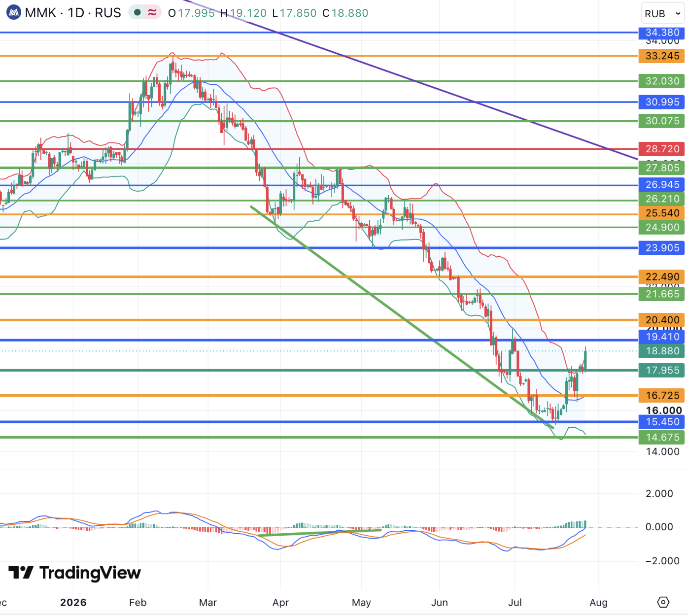This screenshot has height=616, width=688.
Task: Click the green market status dot
Action: [138, 13]
